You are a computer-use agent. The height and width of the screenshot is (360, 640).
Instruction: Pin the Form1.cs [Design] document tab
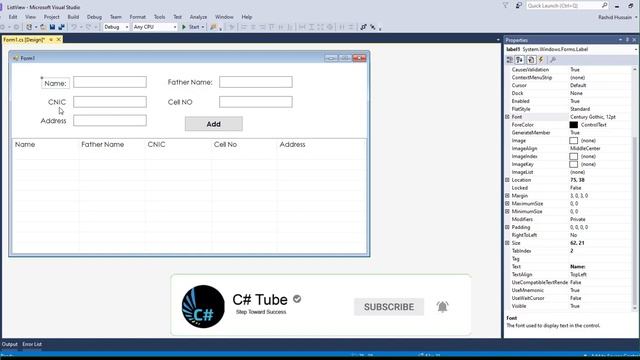51,40
